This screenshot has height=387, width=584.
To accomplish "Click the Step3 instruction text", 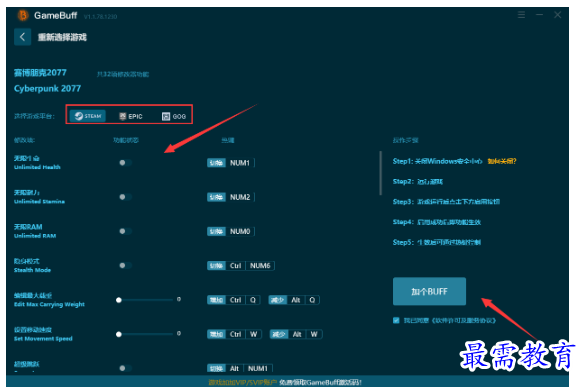I will tap(446, 202).
